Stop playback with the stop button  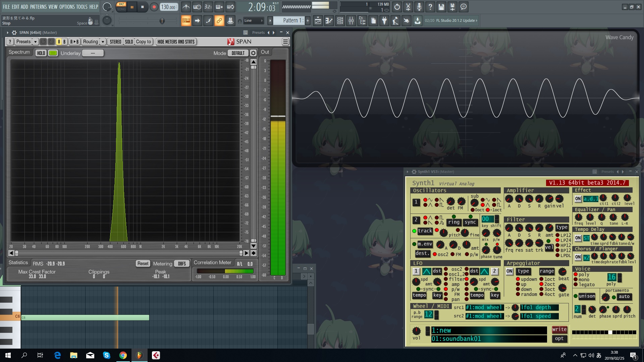pyautogui.click(x=142, y=7)
